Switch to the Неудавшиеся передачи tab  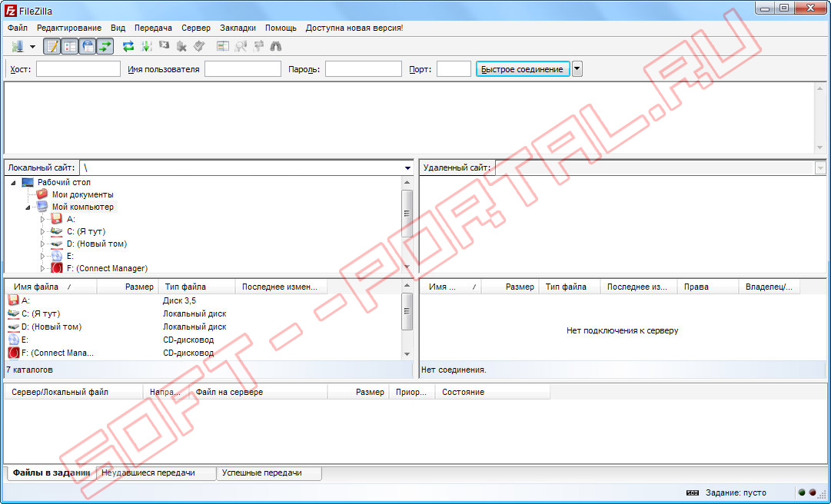156,472
